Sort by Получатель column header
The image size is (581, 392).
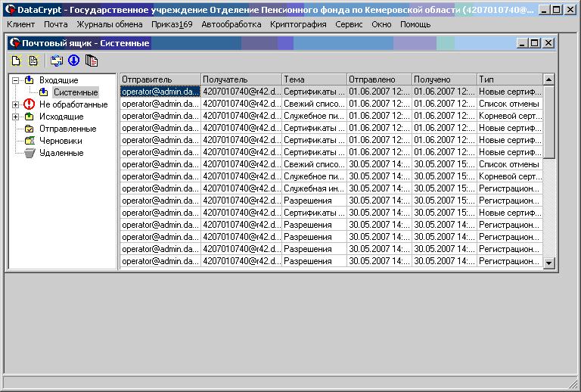point(241,79)
